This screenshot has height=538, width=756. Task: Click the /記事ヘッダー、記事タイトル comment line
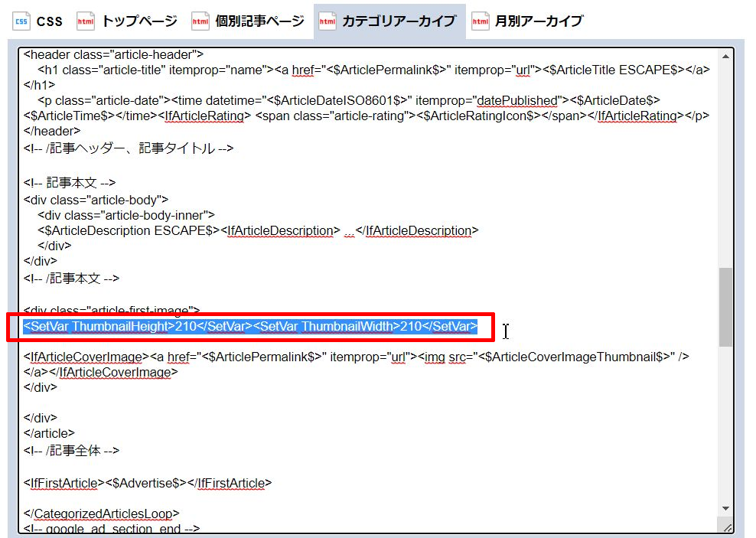point(129,148)
